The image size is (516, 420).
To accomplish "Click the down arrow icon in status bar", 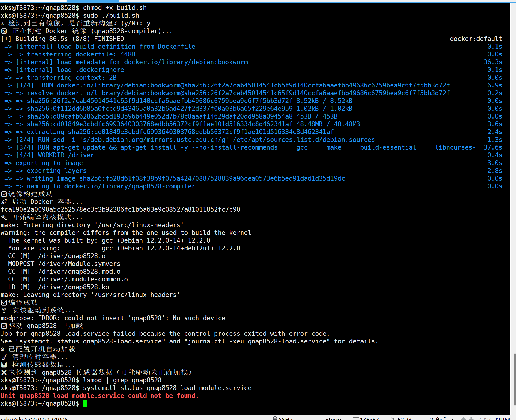I will point(471,418).
